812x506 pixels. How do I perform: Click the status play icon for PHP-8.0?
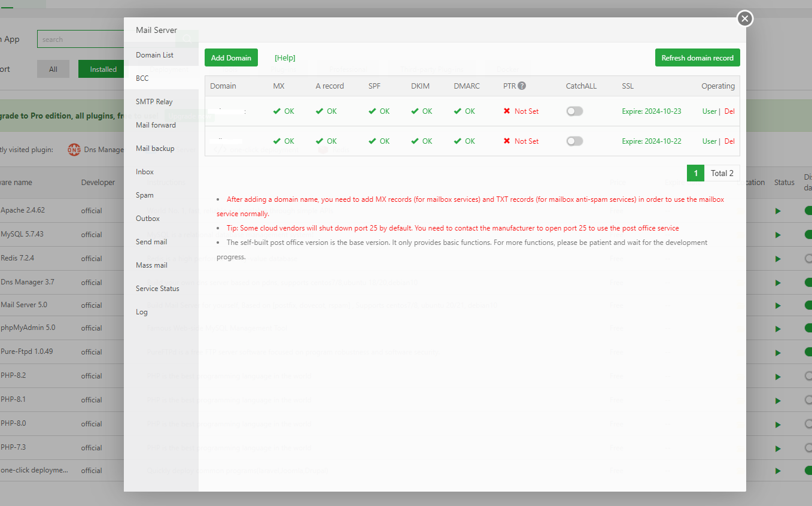pyautogui.click(x=778, y=424)
